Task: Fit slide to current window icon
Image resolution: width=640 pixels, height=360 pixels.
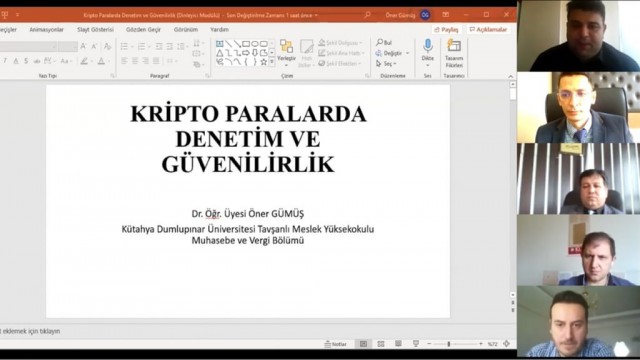Action: pos(507,344)
